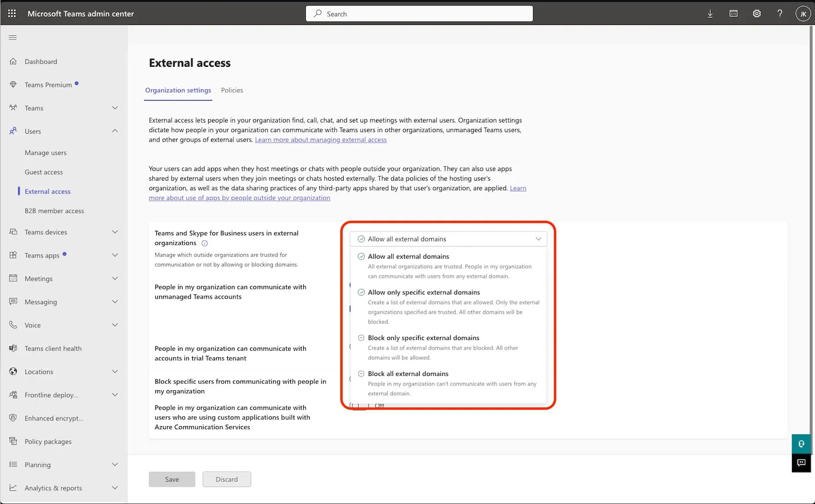Open the Cloud Shell icon in header
The width and height of the screenshot is (815, 504).
[x=733, y=14]
